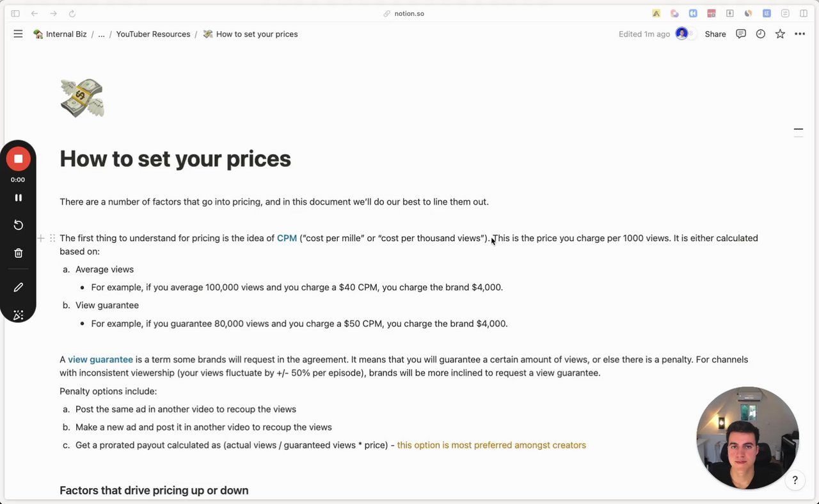Expand the collapsed breadcrumb ellipsis
This screenshot has height=504, width=819.
[x=101, y=34]
